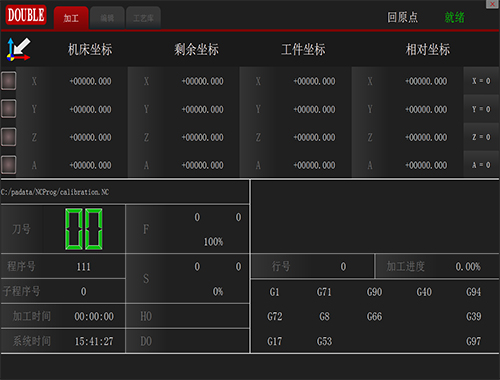Viewport: 500px width, 380px height.
Task: Click the G66 code
Action: coord(374,316)
